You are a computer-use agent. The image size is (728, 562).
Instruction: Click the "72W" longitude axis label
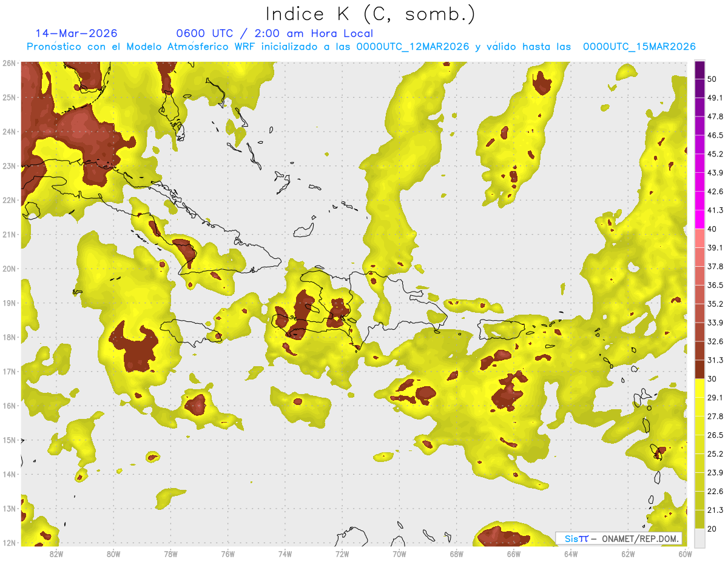pos(342,554)
